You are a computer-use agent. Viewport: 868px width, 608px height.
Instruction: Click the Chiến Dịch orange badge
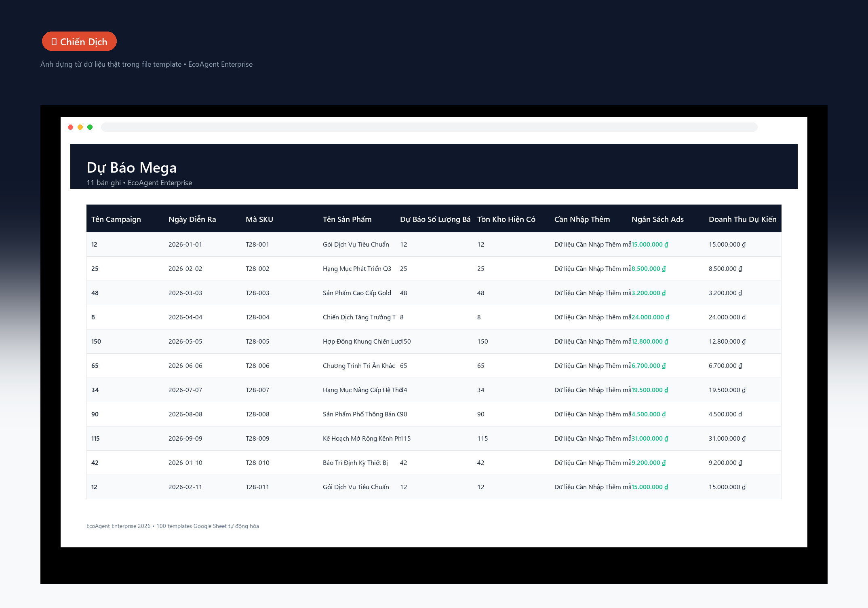click(x=79, y=42)
